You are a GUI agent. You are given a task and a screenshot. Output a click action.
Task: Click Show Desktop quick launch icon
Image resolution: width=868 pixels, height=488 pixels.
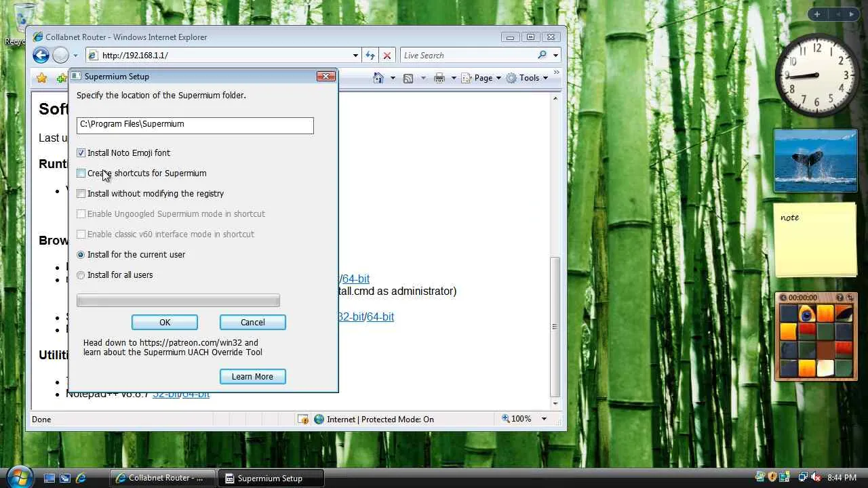click(50, 478)
